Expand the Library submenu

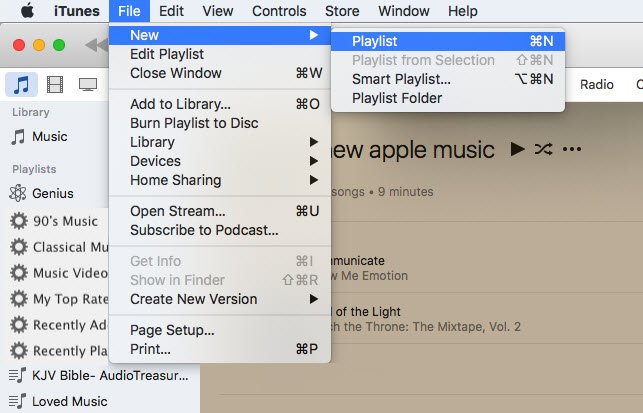[x=152, y=142]
